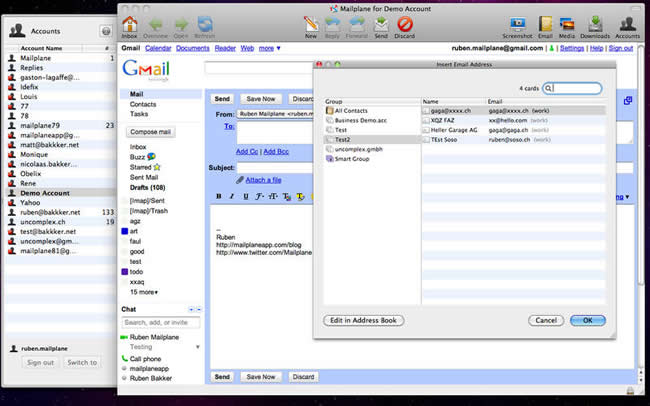This screenshot has width=650, height=406.
Task: Open the From address dropdown
Action: (x=275, y=114)
